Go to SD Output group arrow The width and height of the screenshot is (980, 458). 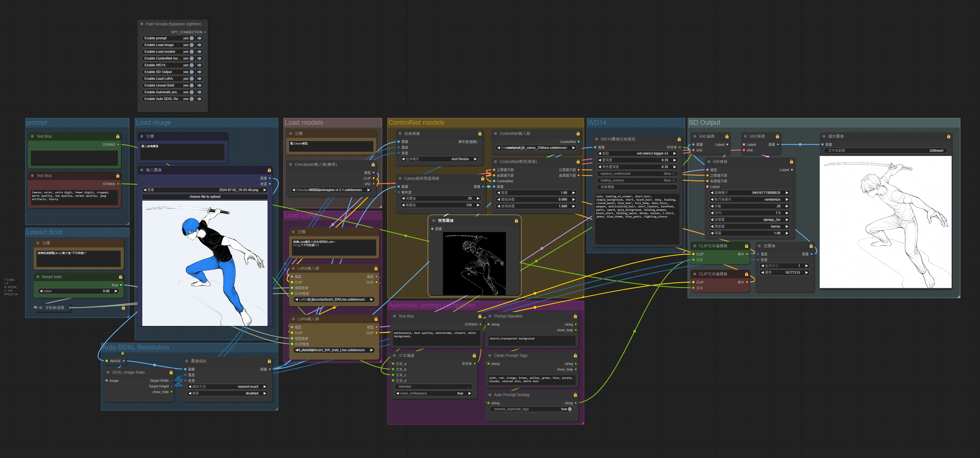tap(199, 72)
